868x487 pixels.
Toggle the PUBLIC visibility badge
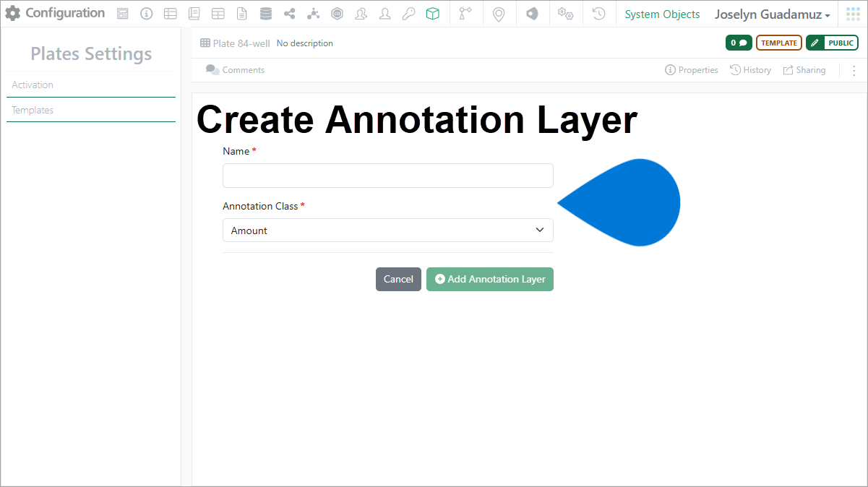(x=832, y=43)
